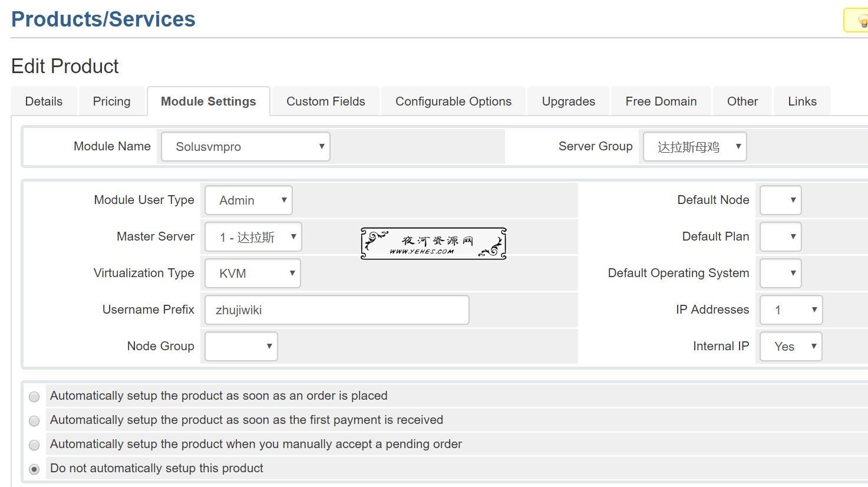The image size is (868, 487).
Task: Click the Server Group label
Action: [x=595, y=146]
